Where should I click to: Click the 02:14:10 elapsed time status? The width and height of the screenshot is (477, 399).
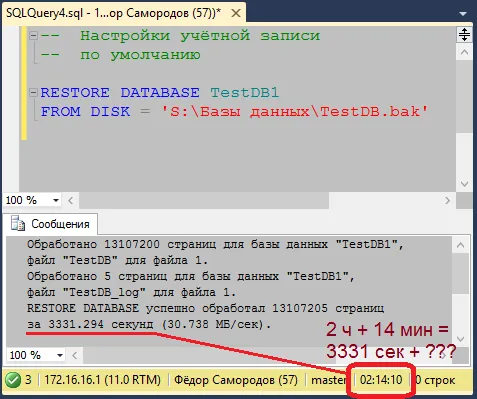pos(381,380)
